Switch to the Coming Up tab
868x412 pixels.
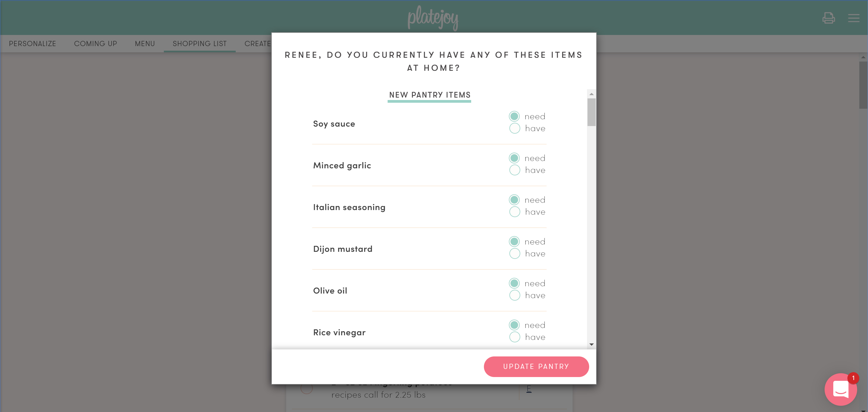point(95,44)
